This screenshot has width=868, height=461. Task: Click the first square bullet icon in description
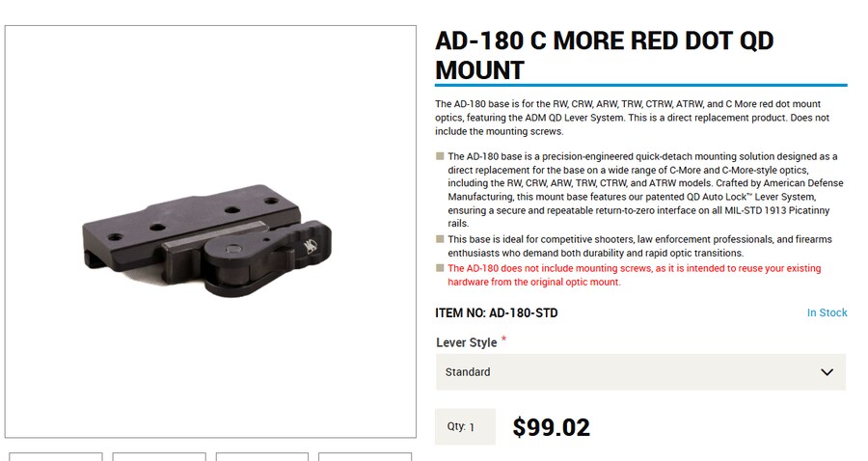click(x=440, y=156)
